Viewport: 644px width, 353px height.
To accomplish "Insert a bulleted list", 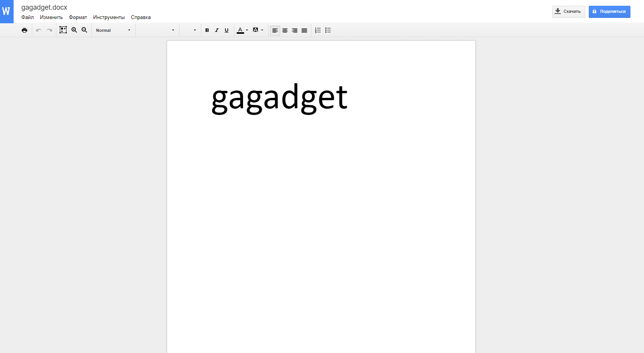I will click(x=328, y=30).
